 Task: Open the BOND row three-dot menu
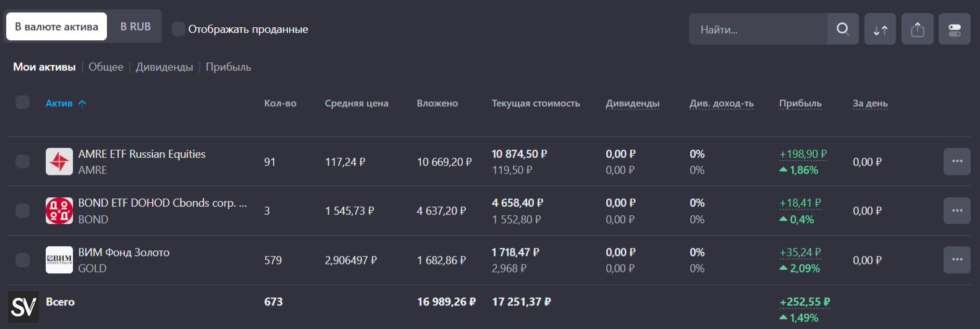click(x=957, y=211)
